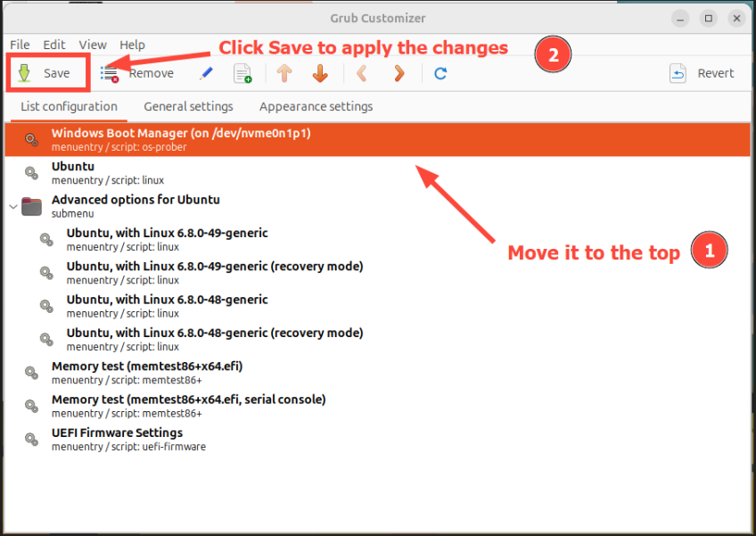Click the pencil edit entry icon

pos(206,74)
